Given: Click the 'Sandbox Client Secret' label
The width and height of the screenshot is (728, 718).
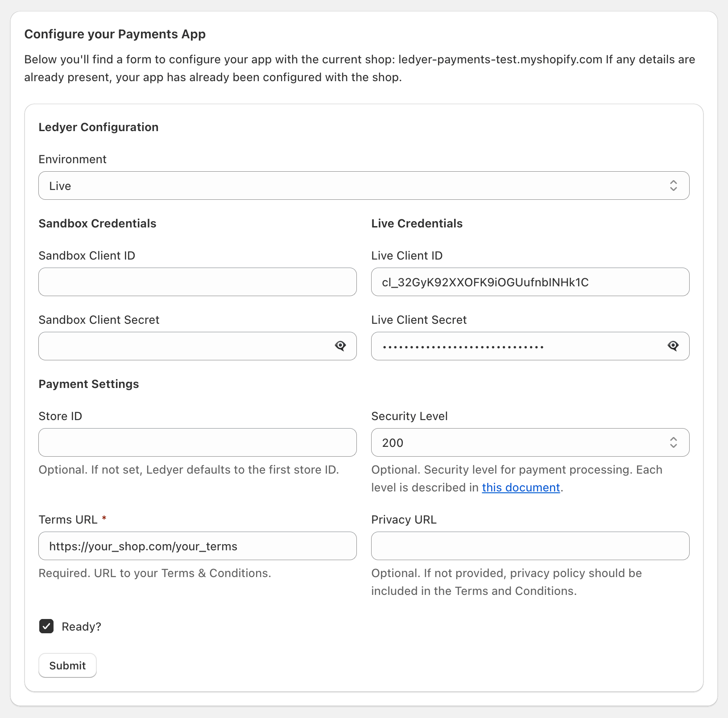Looking at the screenshot, I should [99, 320].
